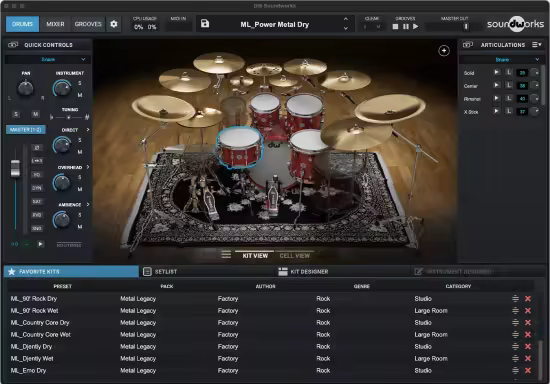Screen dimensions: 550x384
Task: Click the Quick Controls panel icon
Action: coord(13,45)
